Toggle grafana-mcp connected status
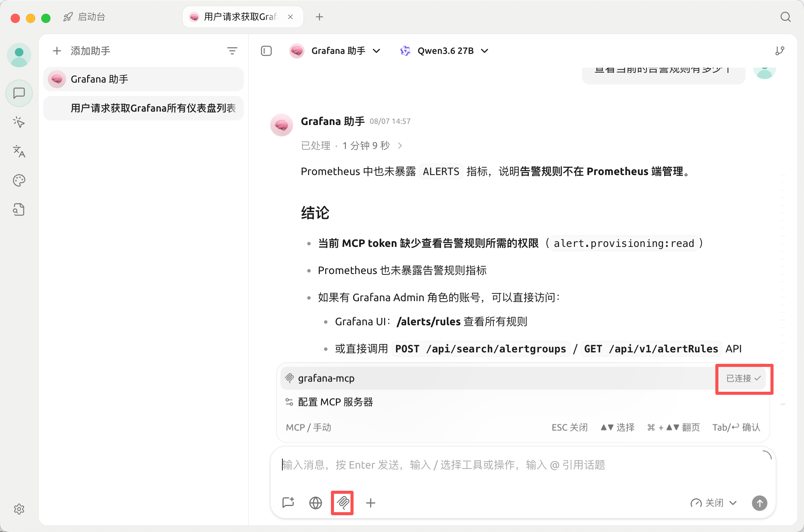The width and height of the screenshot is (804, 532). tap(744, 378)
